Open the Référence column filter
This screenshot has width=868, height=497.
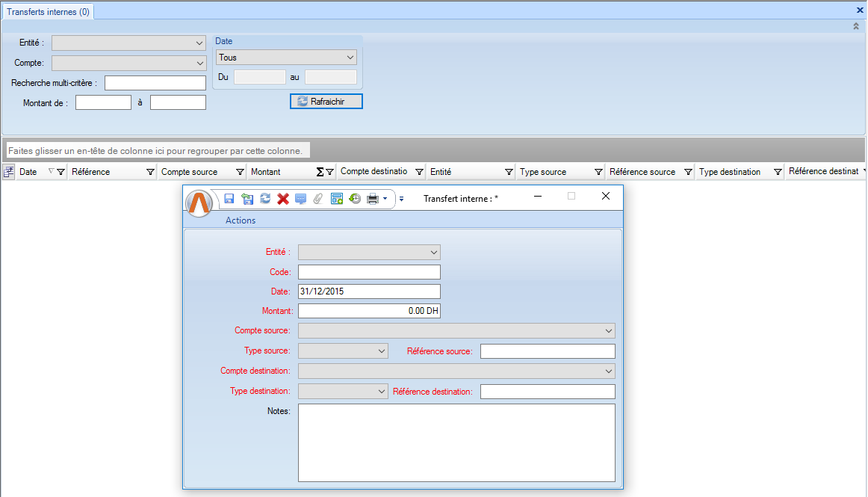(150, 172)
